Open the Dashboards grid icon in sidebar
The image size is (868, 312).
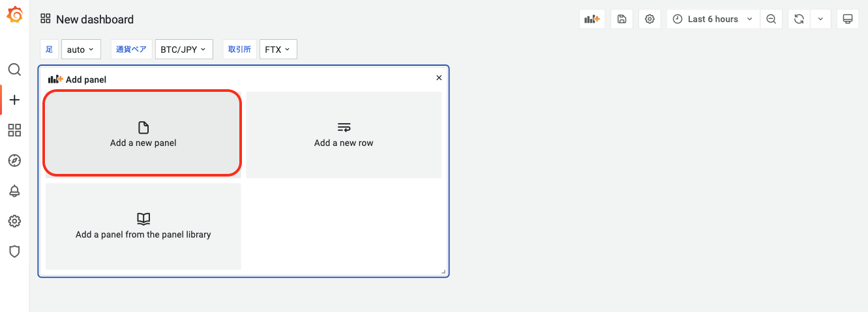[14, 130]
